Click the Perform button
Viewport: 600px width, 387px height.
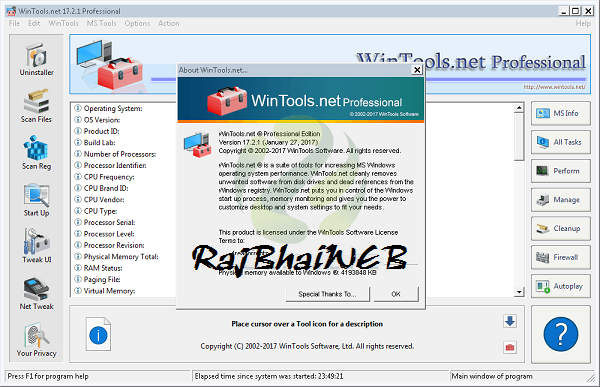561,171
